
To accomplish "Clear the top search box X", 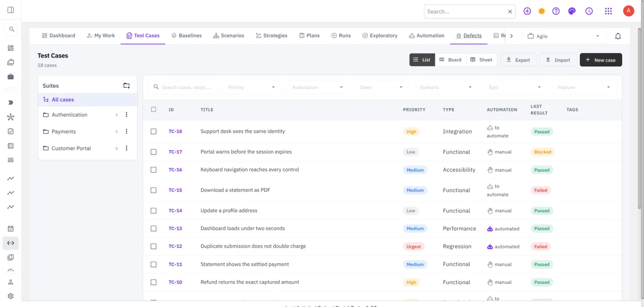I will coord(510,12).
